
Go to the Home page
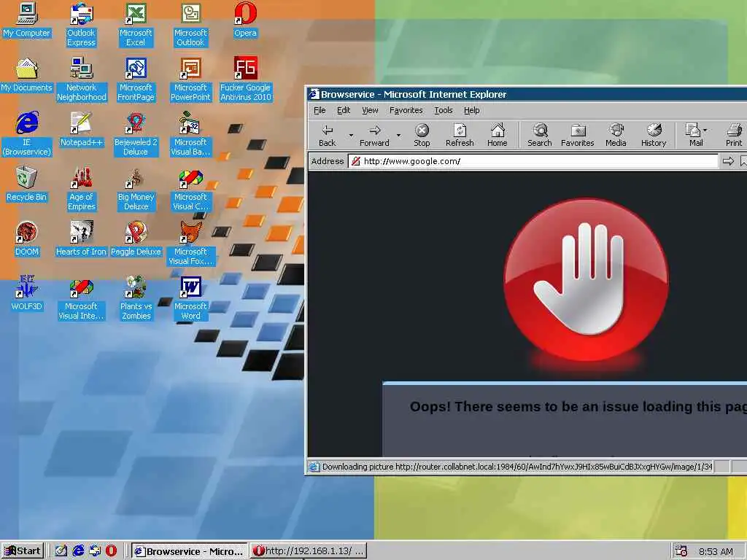[x=498, y=135]
